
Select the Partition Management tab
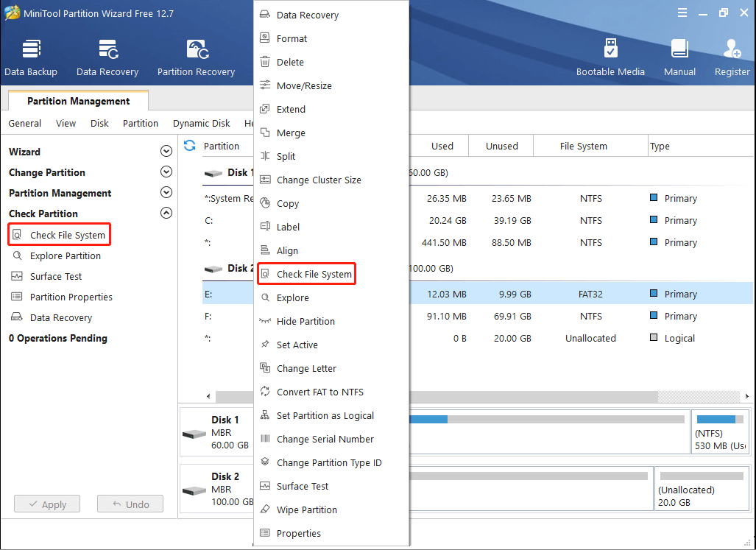coord(79,101)
